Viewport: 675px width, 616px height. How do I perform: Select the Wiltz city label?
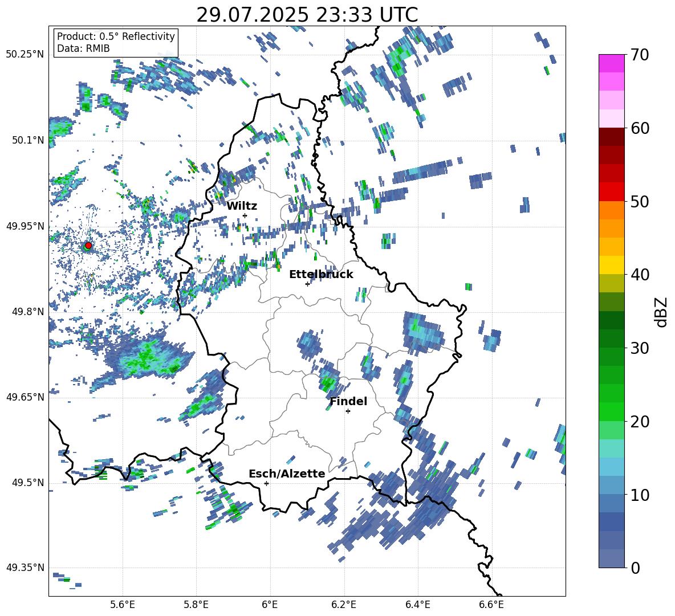(x=242, y=206)
